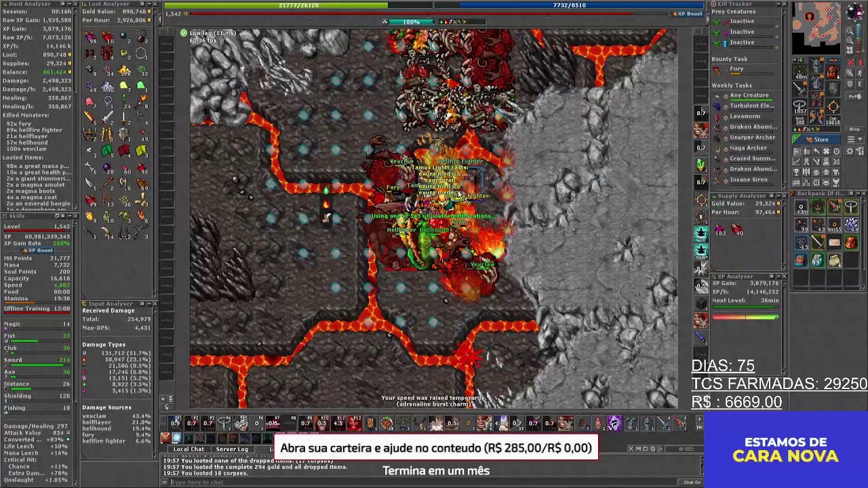The image size is (868, 488).
Task: Activate the red demon F12 hotkey slot
Action: click(x=355, y=423)
